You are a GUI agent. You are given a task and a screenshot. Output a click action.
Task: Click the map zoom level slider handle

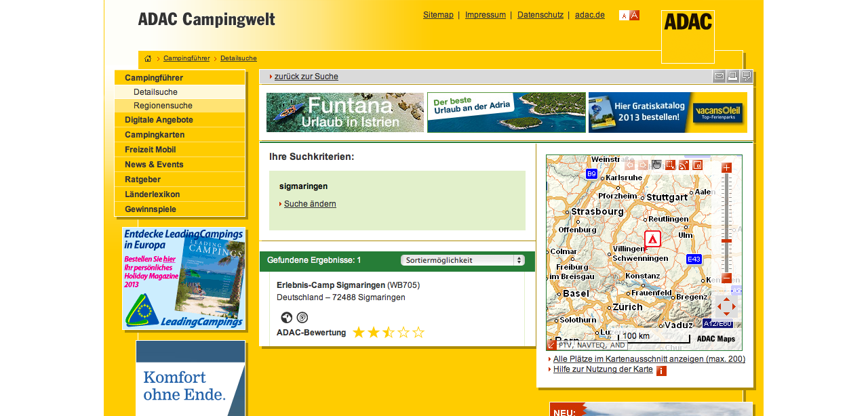point(727,241)
